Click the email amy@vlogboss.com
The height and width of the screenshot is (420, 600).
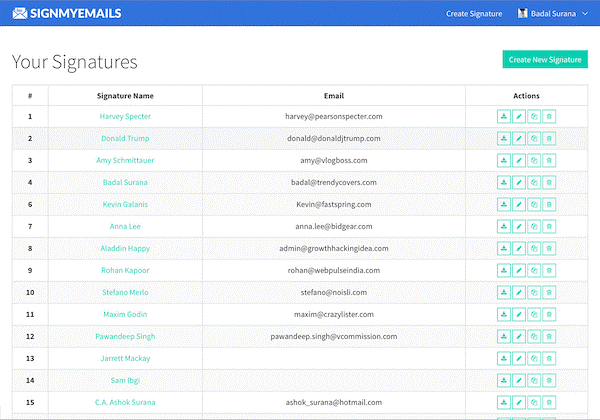[x=334, y=160]
